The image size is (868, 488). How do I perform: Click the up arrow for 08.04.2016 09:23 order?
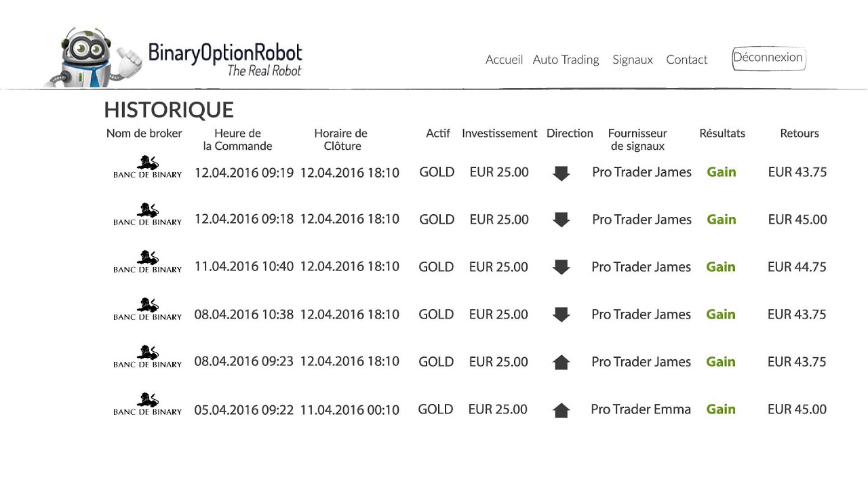[561, 362]
